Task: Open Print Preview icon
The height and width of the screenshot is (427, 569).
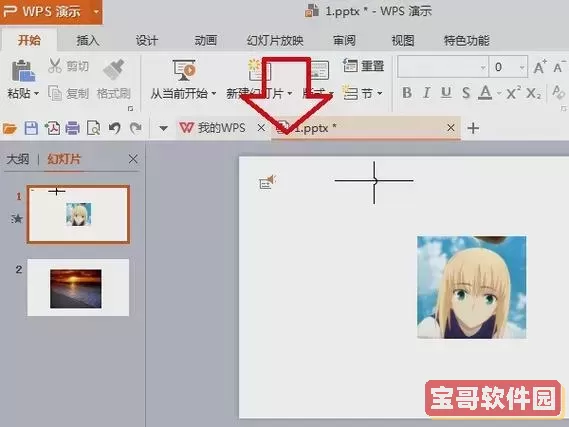Action: tap(94, 128)
